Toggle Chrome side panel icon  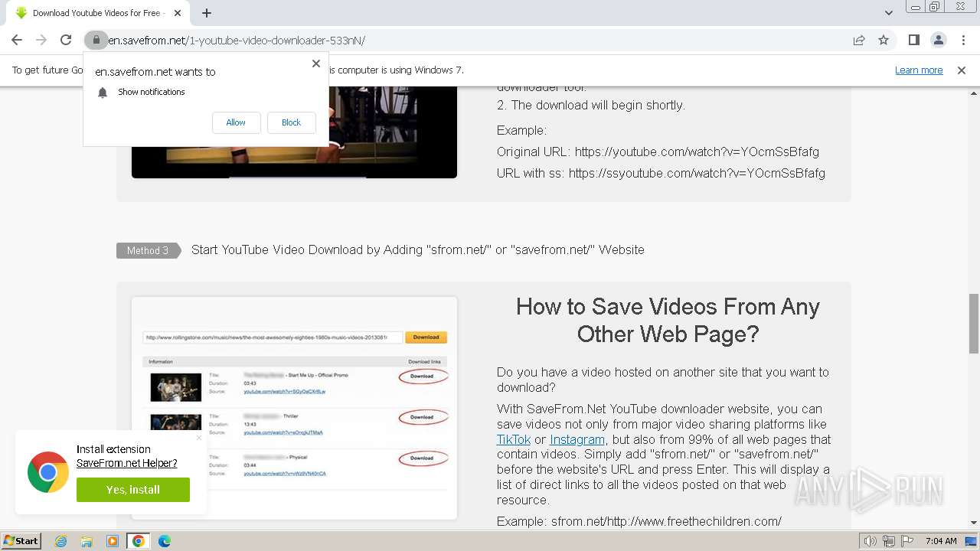pos(913,40)
